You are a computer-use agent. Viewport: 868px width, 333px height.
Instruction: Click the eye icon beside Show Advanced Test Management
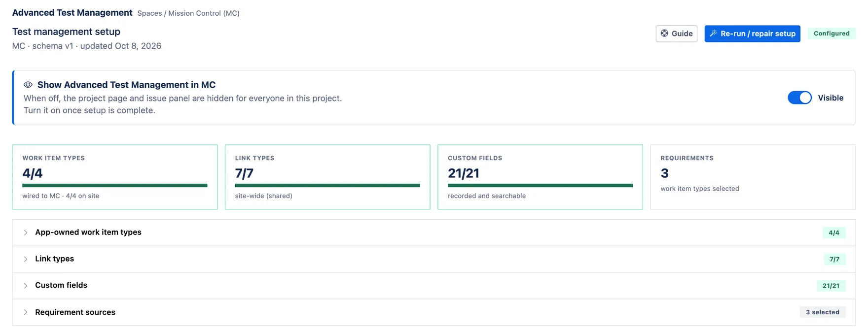[28, 85]
